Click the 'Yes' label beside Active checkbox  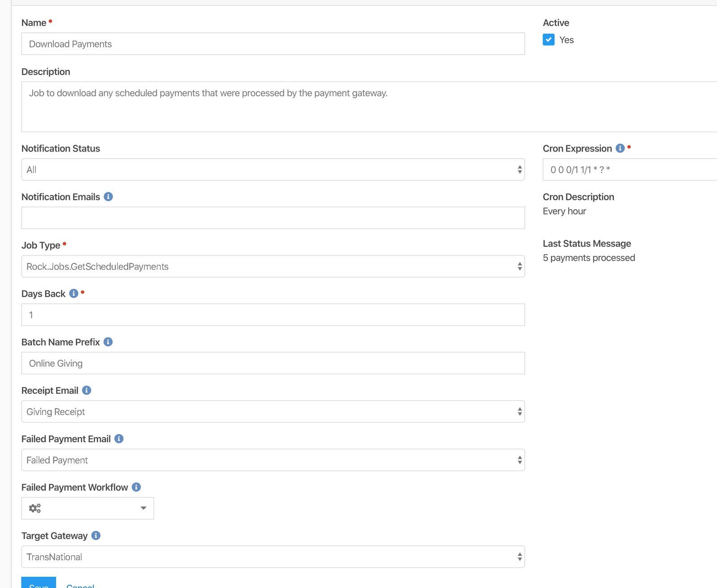566,40
